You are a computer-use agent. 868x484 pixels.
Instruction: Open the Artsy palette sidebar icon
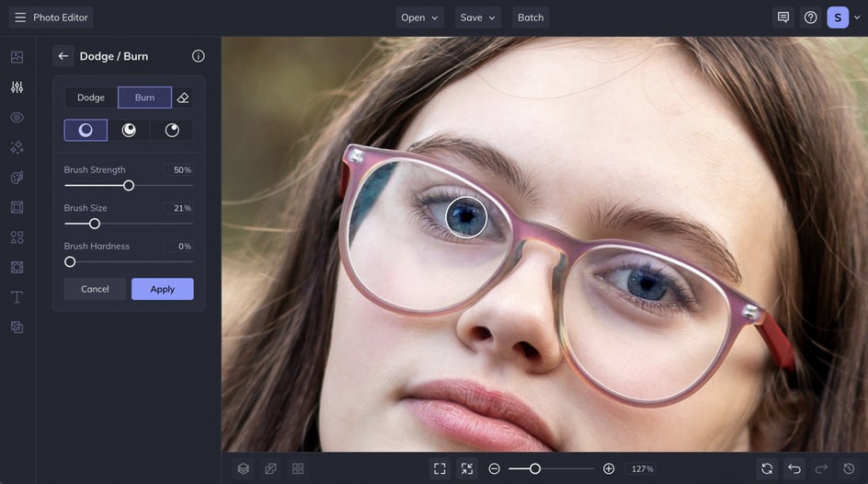pyautogui.click(x=17, y=178)
